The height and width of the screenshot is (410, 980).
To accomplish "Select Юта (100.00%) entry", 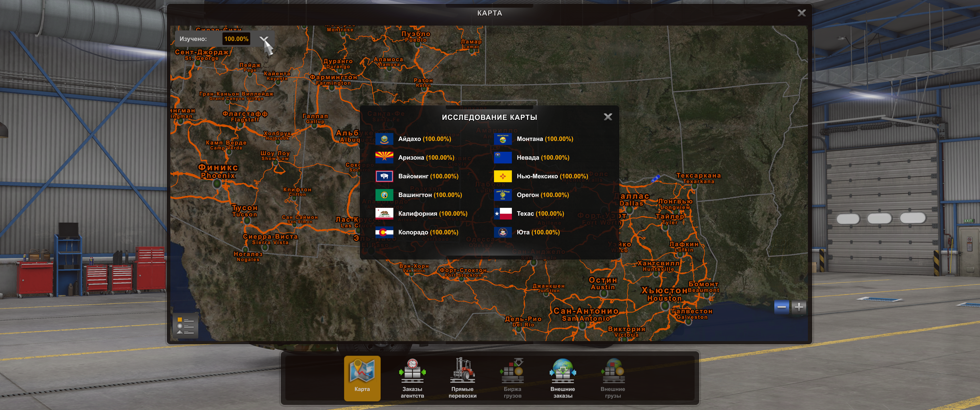I will coord(538,232).
